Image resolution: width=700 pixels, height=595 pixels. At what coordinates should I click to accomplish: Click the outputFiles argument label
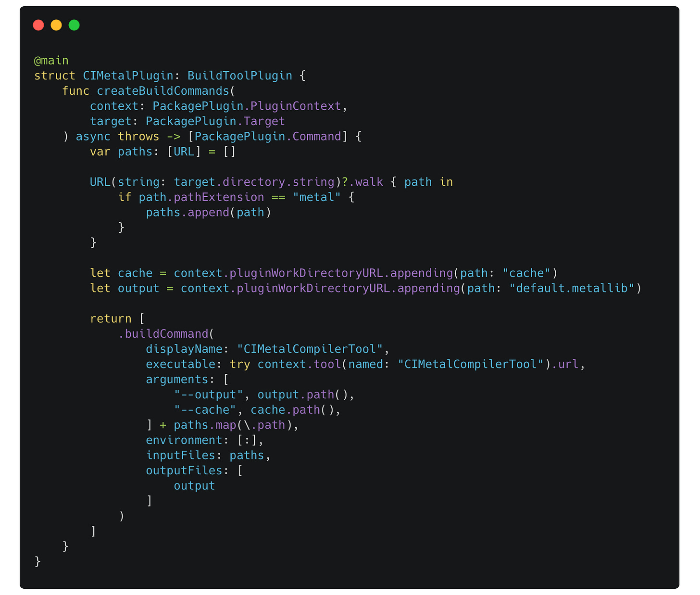pyautogui.click(x=184, y=471)
